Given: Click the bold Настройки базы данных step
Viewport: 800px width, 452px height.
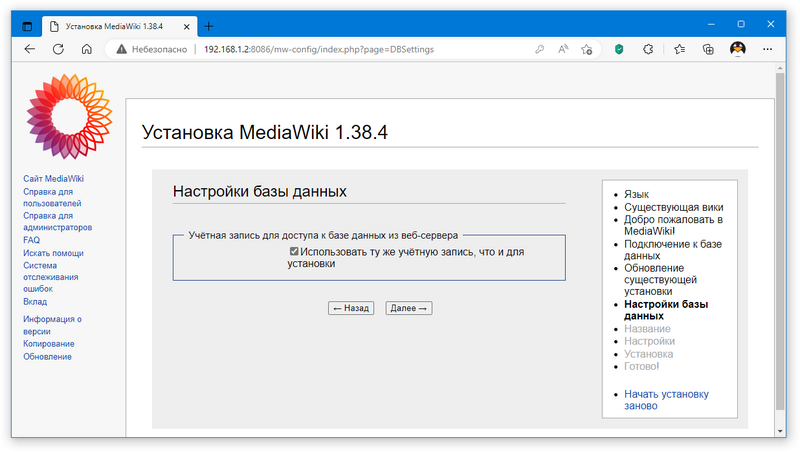Looking at the screenshot, I should pos(666,310).
